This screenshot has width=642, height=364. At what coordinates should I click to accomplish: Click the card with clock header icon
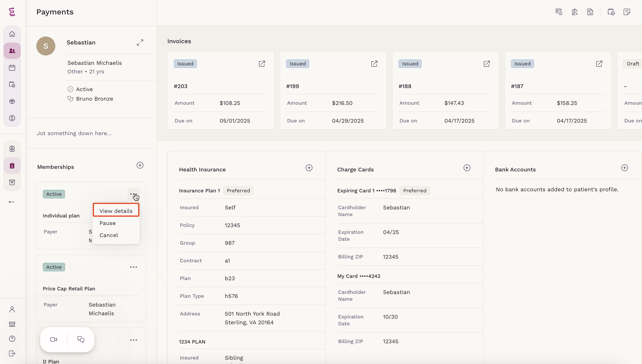pyautogui.click(x=559, y=12)
